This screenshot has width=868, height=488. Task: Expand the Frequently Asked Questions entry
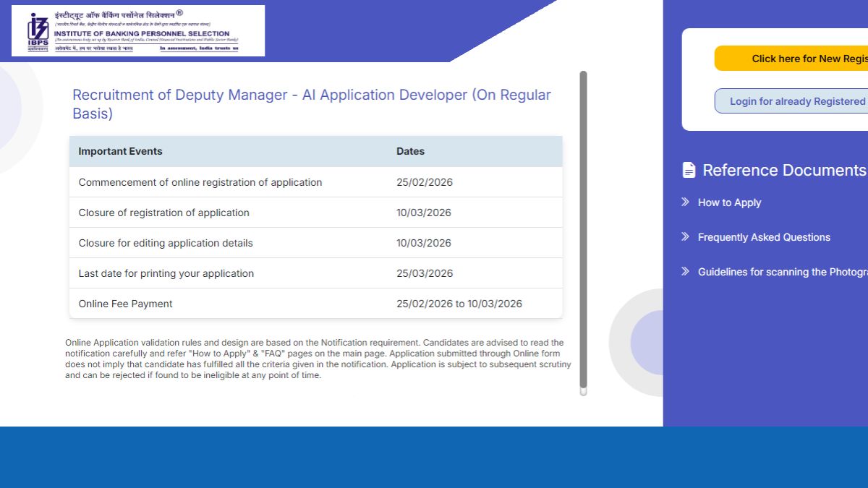click(764, 237)
